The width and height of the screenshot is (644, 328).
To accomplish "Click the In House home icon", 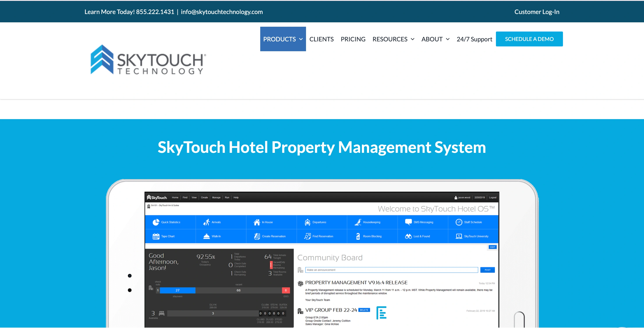I will (x=257, y=222).
